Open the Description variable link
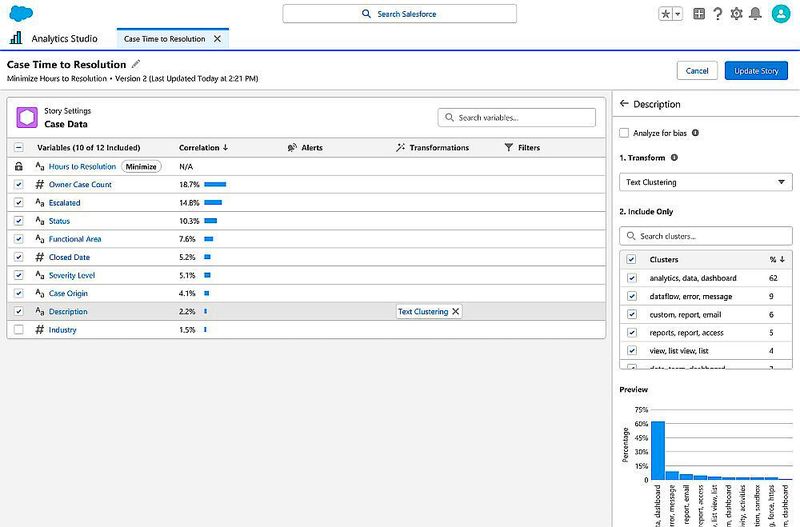The image size is (800, 527). pos(68,311)
